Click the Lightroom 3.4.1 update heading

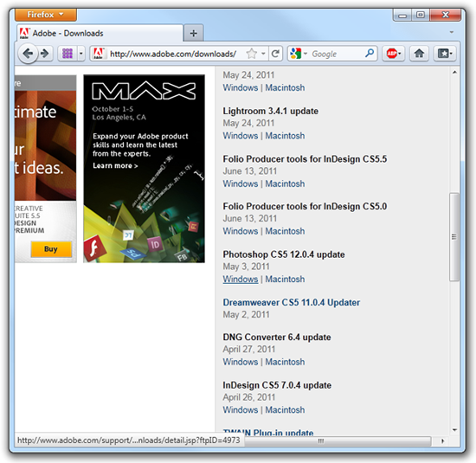point(271,111)
